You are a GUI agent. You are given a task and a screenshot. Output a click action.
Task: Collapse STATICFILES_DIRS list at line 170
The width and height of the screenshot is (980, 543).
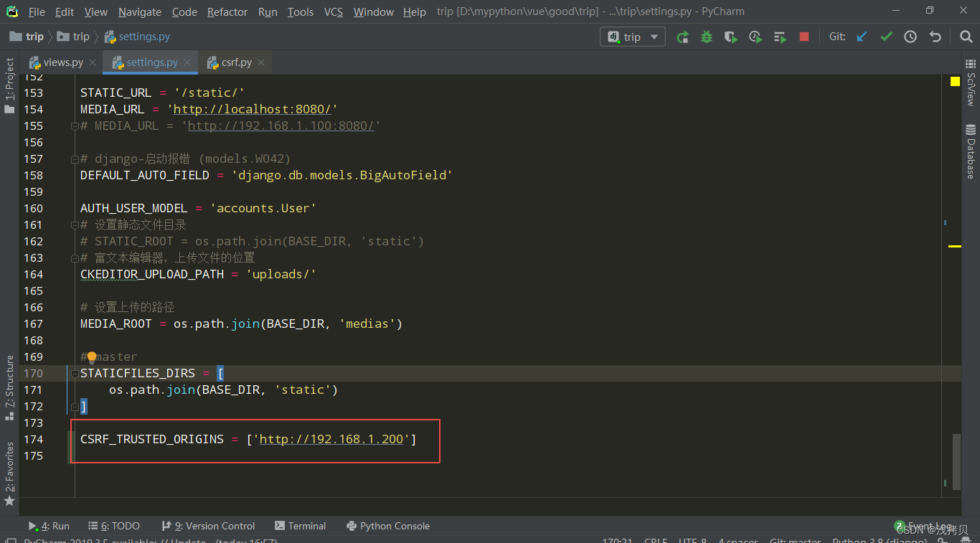coord(74,374)
